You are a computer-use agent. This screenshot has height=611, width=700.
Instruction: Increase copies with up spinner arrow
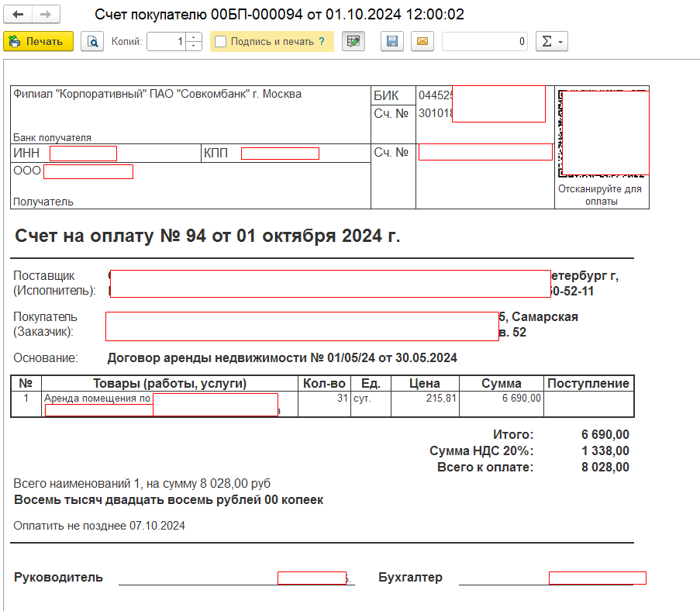click(194, 37)
